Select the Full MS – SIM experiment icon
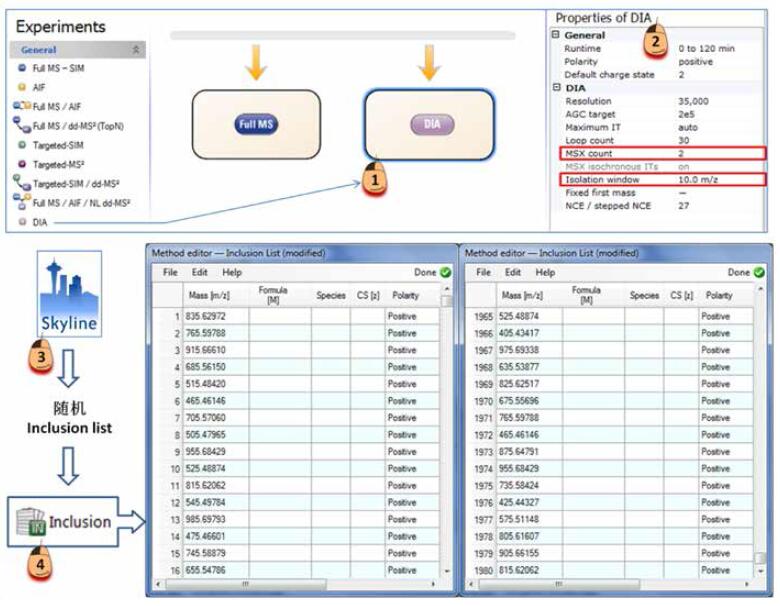780x606 pixels. [x=22, y=68]
